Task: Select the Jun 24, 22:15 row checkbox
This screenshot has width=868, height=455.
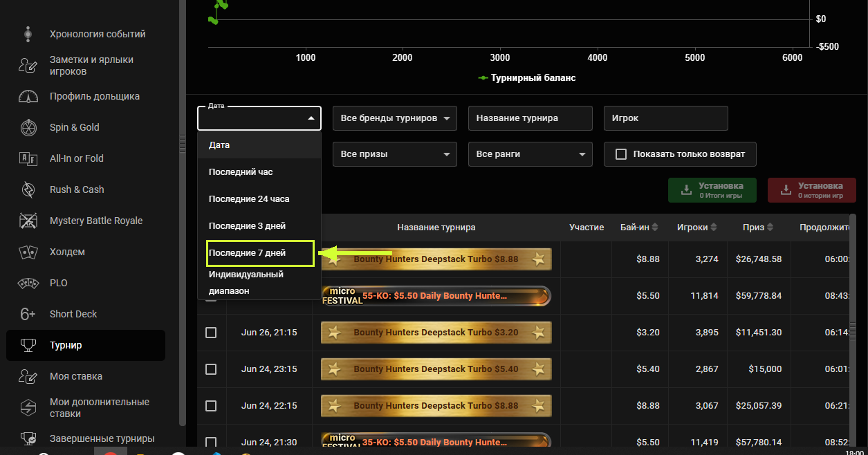Action: (211, 406)
